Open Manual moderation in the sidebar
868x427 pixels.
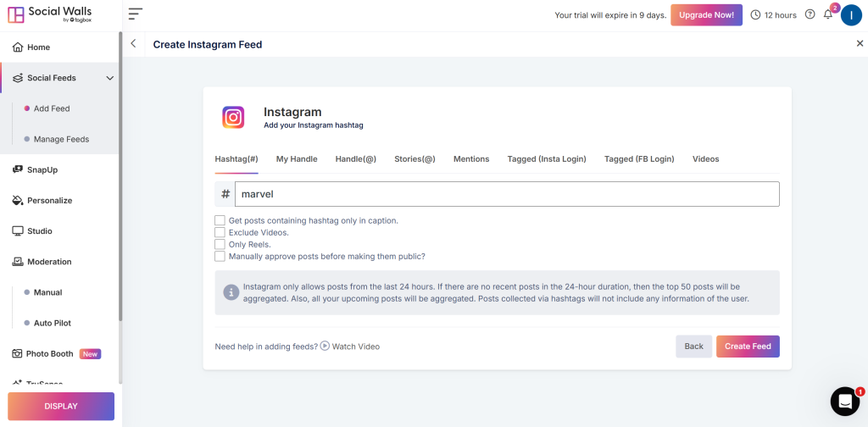47,292
